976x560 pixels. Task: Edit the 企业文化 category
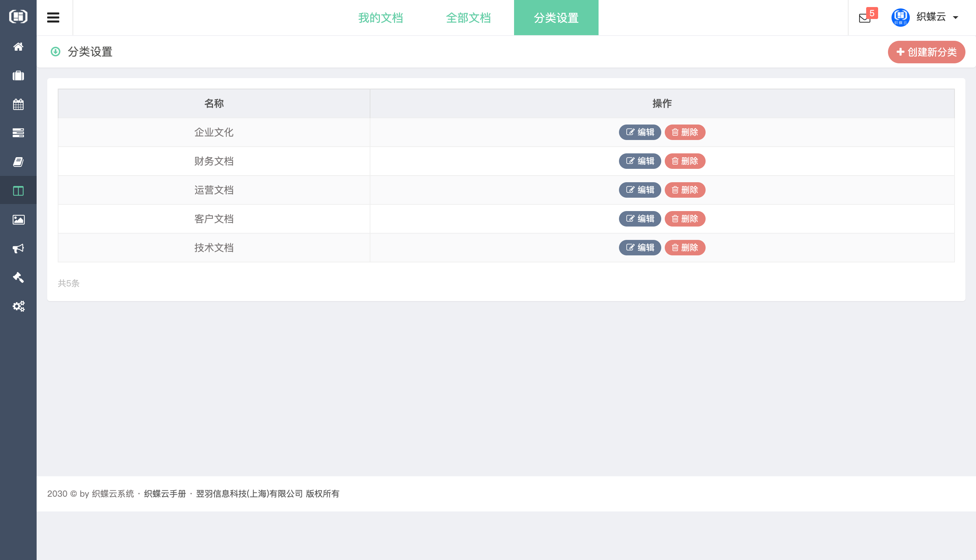coord(640,132)
